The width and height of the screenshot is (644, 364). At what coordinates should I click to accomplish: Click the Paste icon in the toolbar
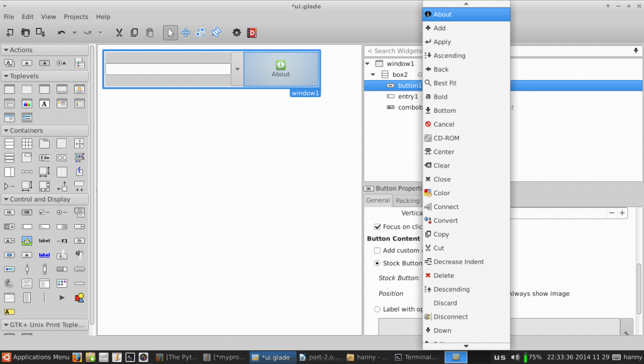[x=150, y=32]
